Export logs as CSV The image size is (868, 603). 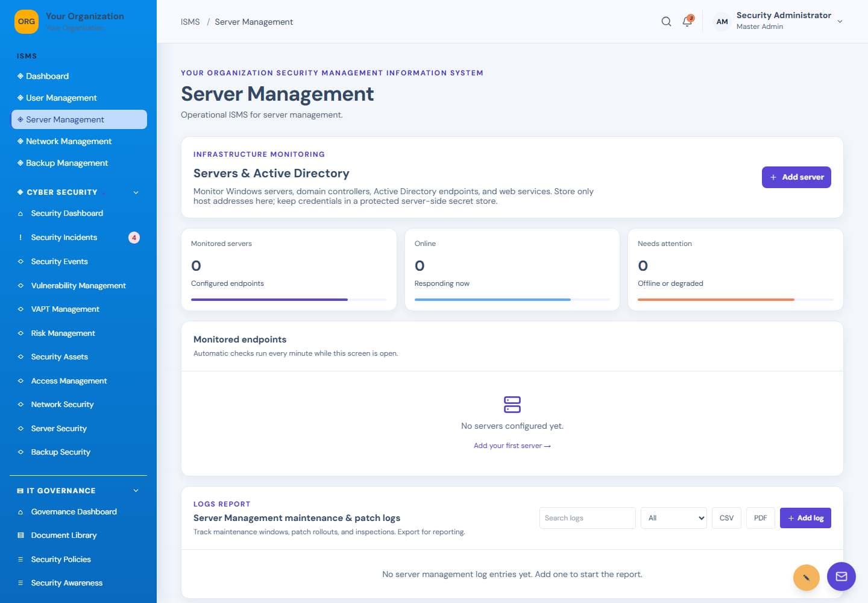[726, 518]
